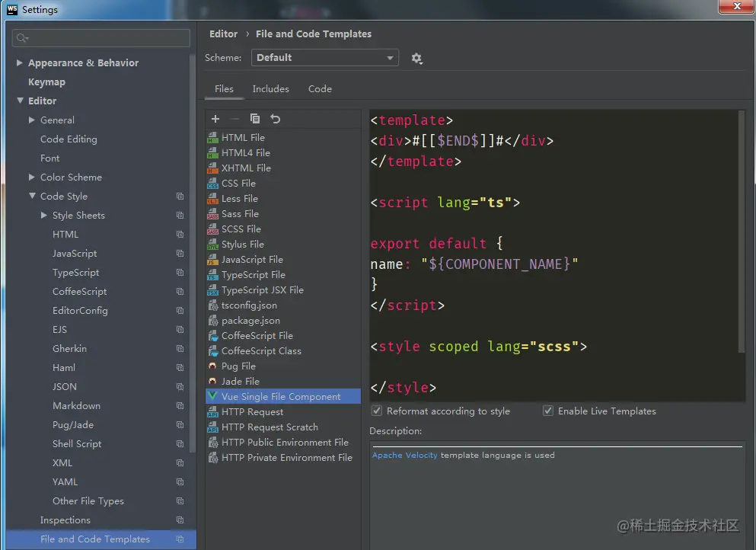Toggle Reformat according to style checkbox
The image size is (756, 550).
coord(377,411)
